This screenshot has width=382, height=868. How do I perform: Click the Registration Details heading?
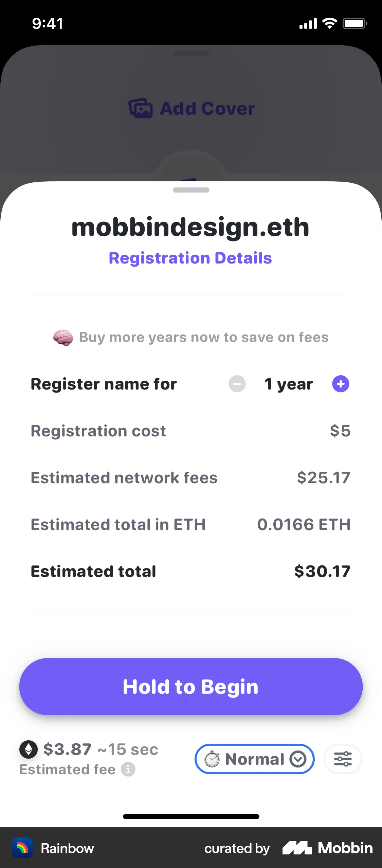click(x=190, y=258)
